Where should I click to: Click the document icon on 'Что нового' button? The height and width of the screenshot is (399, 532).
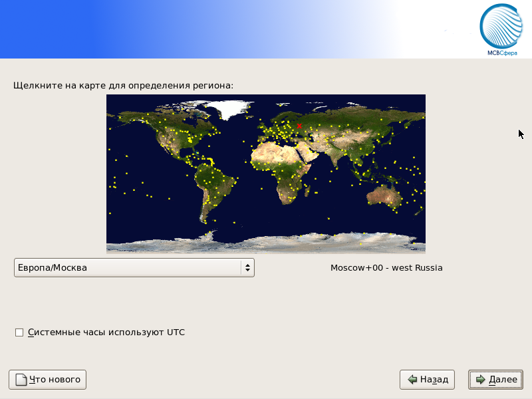pos(21,380)
